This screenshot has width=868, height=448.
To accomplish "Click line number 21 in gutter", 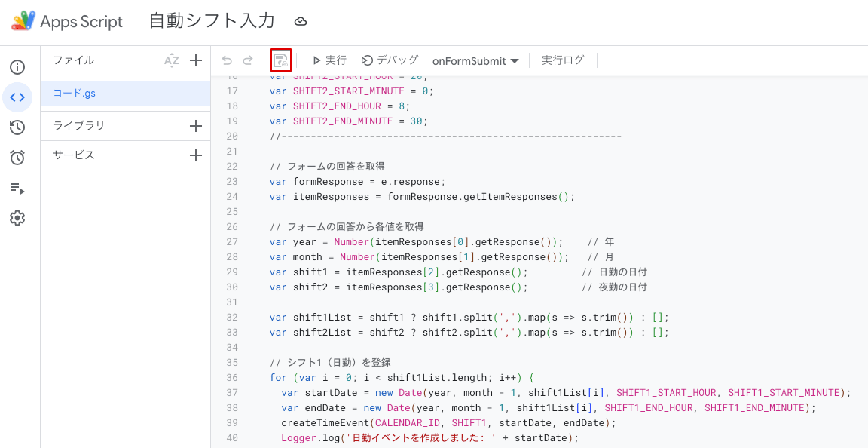I will (x=232, y=152).
